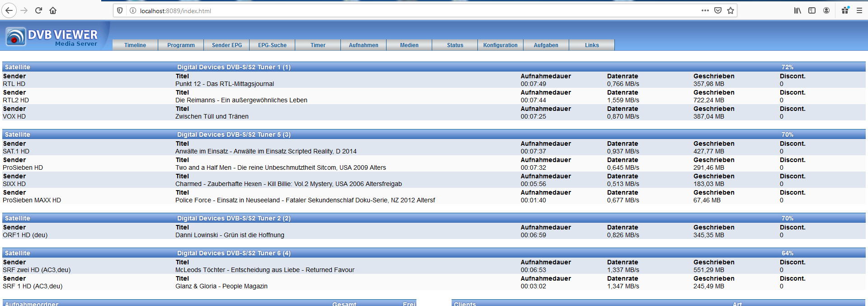Viewport: 868px width, 306px height.
Task: Click the tracking protection shield icon
Action: (x=120, y=10)
